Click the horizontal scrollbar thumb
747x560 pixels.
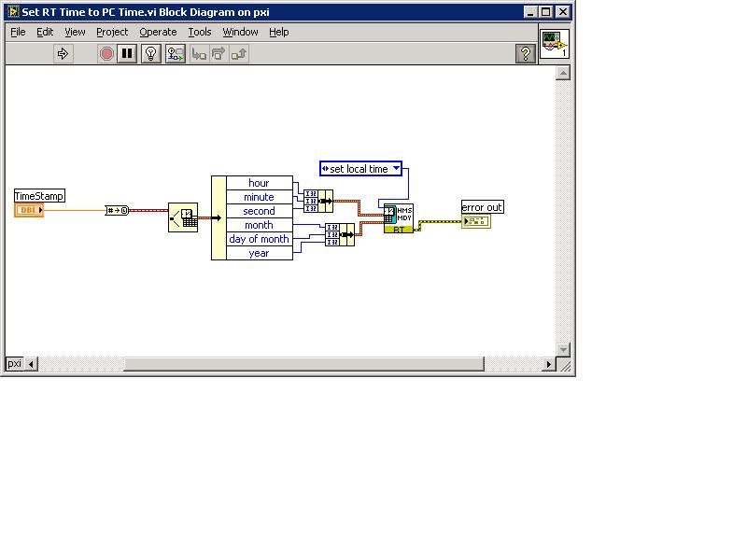[x=304, y=364]
